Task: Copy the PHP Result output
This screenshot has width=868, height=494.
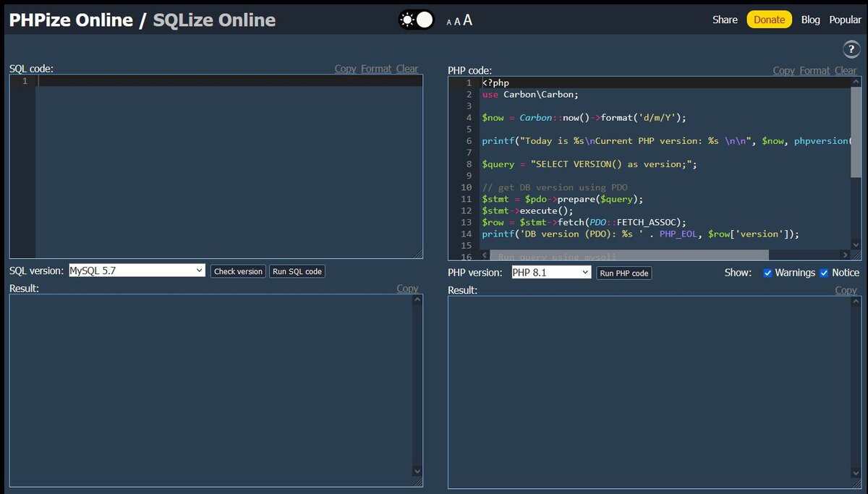Action: coord(846,290)
